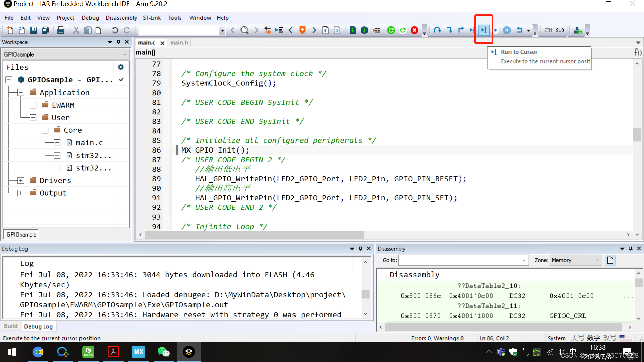Click the Print toolbar icon

[61, 30]
